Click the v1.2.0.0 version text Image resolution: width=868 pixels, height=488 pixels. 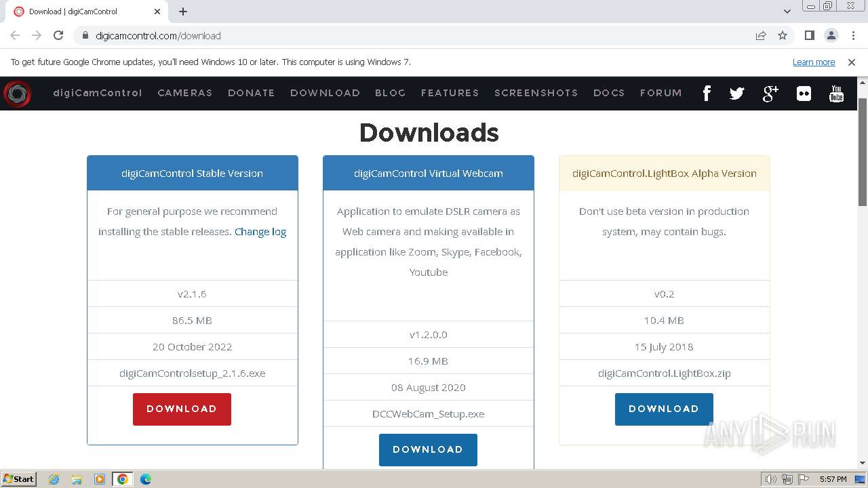429,335
